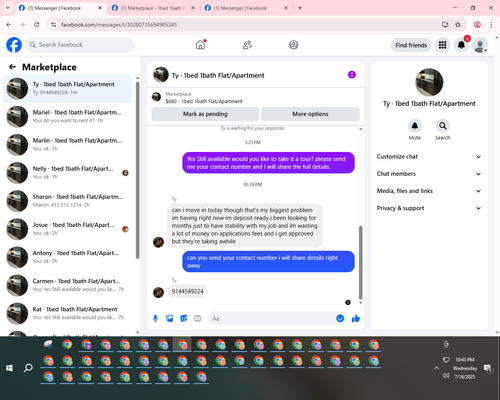Switch to the Marketplace browser tab

[x=153, y=8]
